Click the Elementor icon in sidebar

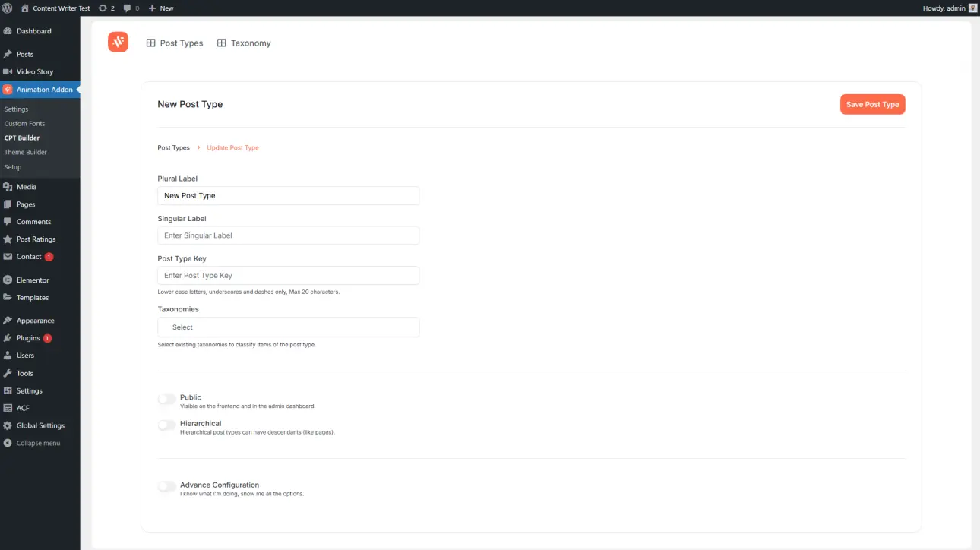[x=8, y=280]
